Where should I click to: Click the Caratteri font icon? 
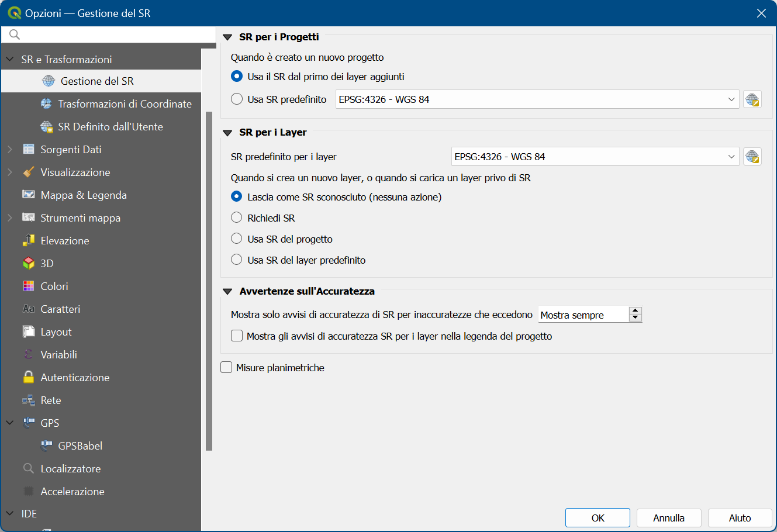coord(29,309)
